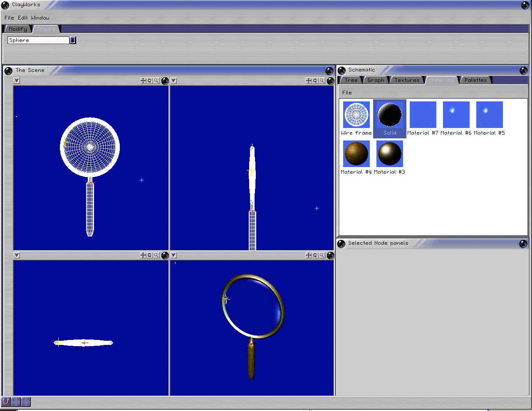This screenshot has width=532, height=411.
Task: Toggle the grid button beside the magnet
Action: click(16, 402)
